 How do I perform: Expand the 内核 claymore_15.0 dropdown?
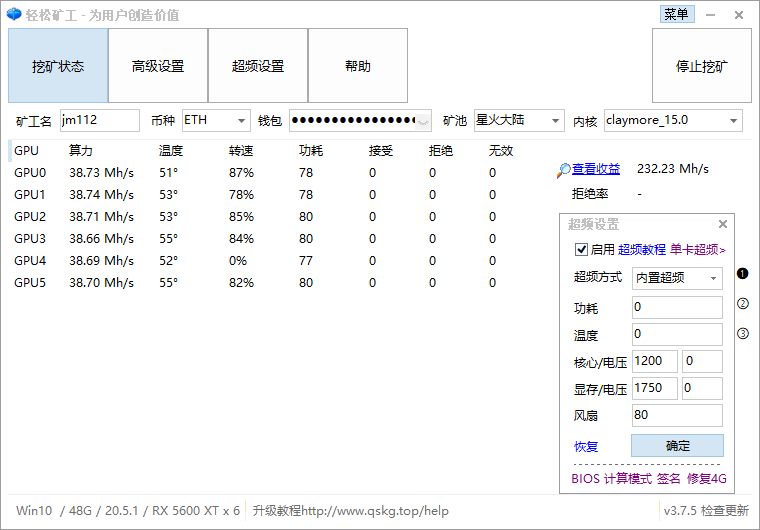pyautogui.click(x=733, y=121)
